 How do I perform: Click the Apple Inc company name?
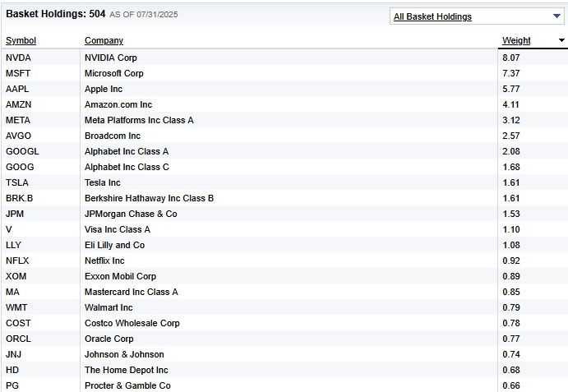click(x=104, y=89)
